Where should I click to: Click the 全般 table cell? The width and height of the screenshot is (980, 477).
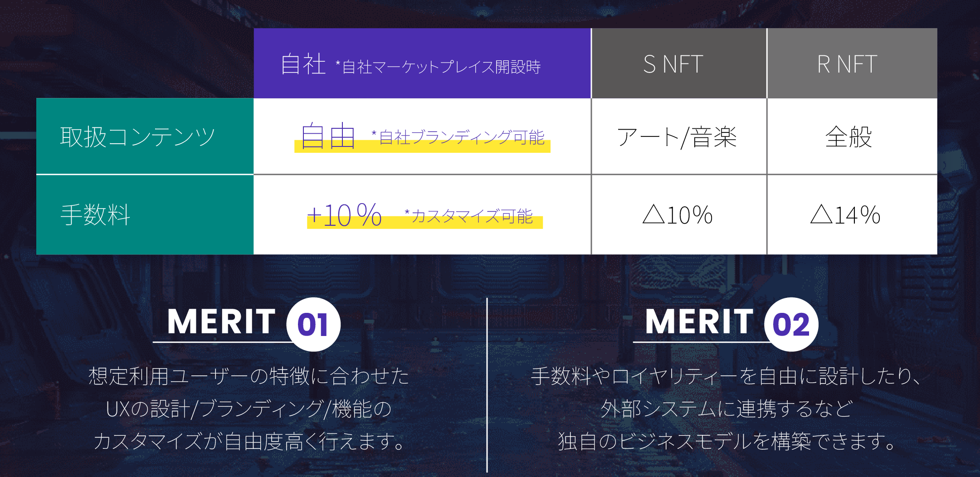pyautogui.click(x=848, y=137)
